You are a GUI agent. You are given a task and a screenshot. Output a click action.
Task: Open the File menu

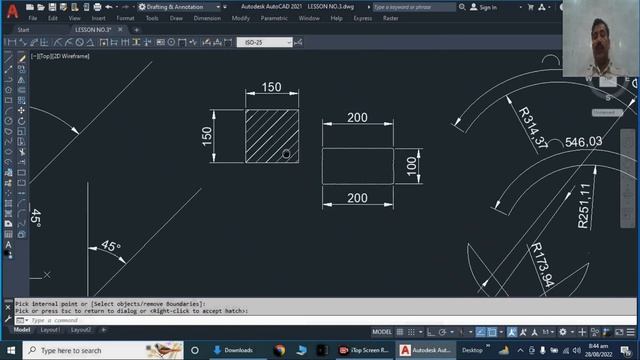point(33,18)
